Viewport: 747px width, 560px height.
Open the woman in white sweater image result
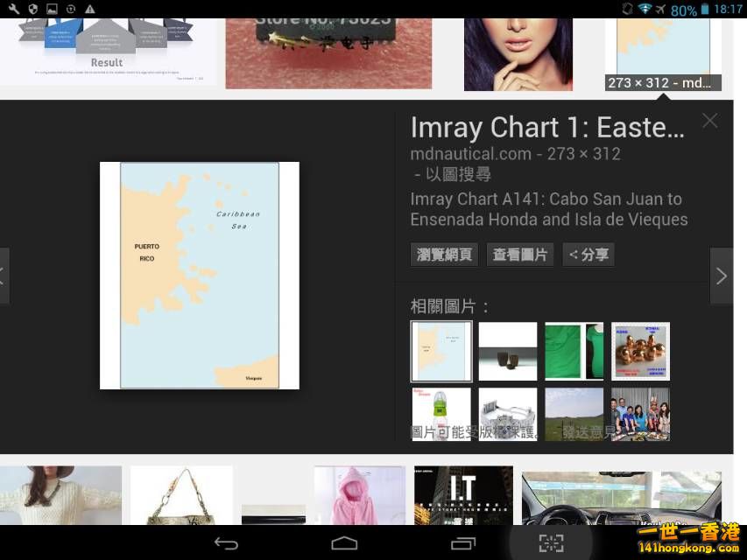click(60, 495)
